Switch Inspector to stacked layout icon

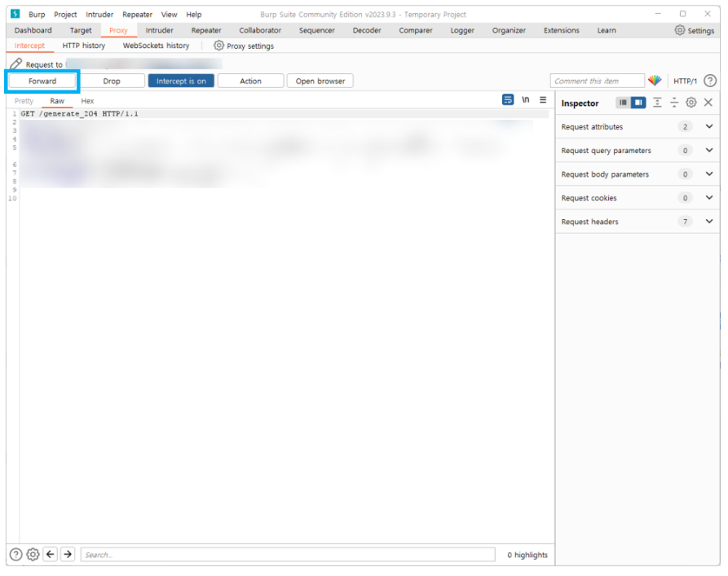[623, 103]
